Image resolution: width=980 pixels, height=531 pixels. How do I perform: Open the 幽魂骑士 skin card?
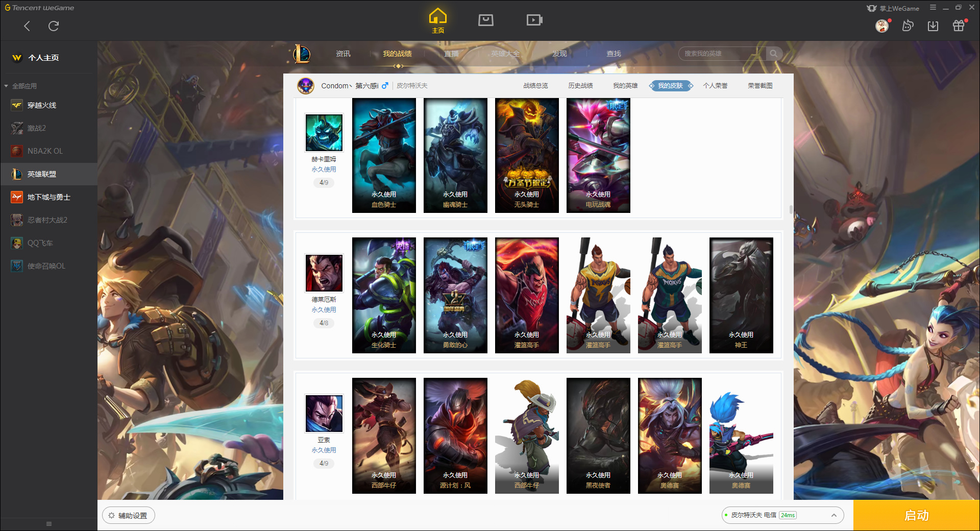(x=455, y=155)
